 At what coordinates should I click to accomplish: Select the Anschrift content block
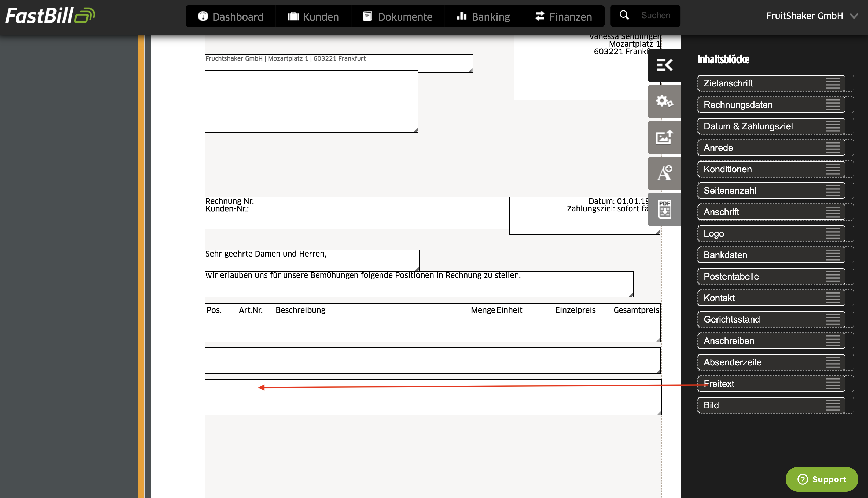771,212
